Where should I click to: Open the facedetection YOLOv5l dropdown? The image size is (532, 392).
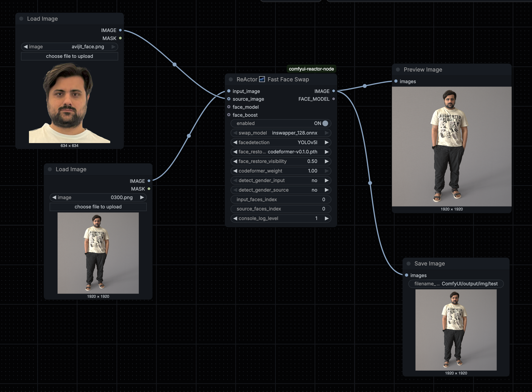click(x=281, y=143)
